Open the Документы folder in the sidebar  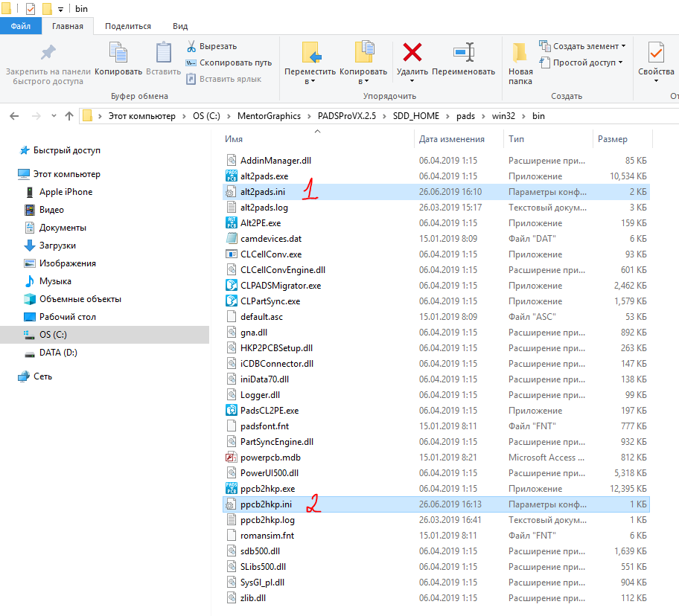(63, 228)
